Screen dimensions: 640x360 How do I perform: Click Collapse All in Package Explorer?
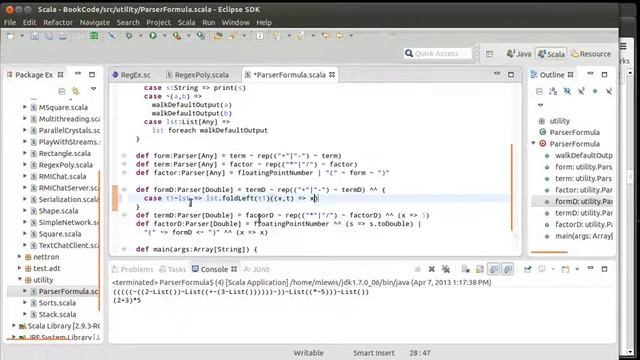[x=62, y=91]
